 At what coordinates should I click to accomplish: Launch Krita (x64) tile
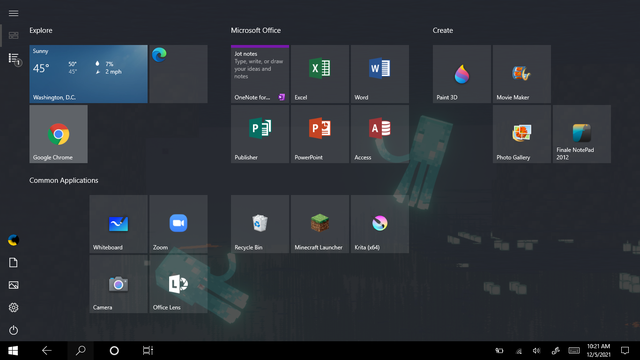click(380, 224)
